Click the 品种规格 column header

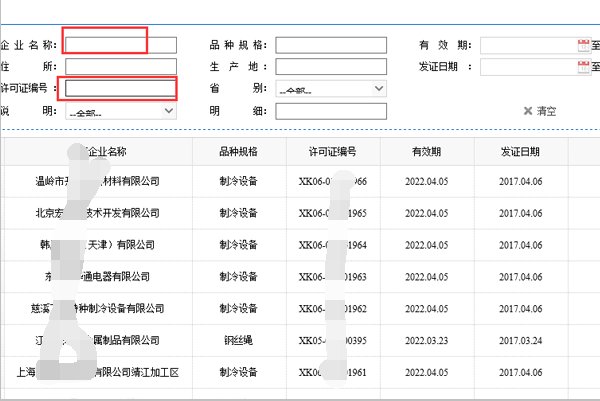click(x=238, y=152)
